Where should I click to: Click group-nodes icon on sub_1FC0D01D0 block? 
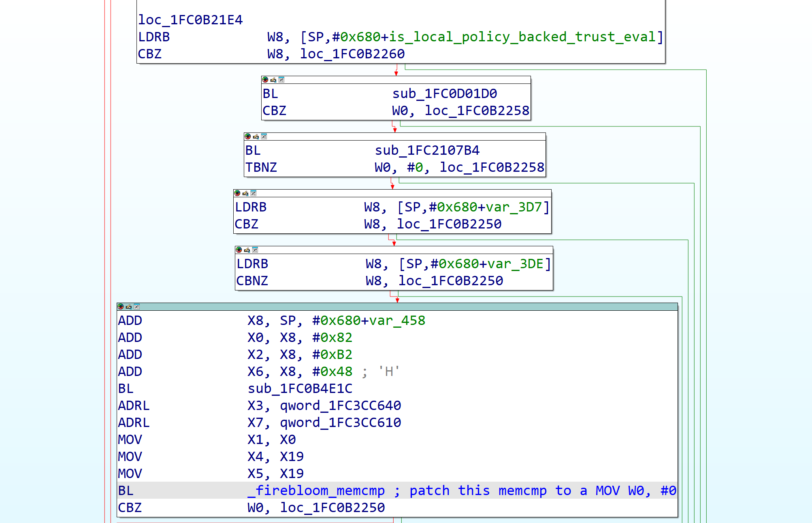coord(281,80)
